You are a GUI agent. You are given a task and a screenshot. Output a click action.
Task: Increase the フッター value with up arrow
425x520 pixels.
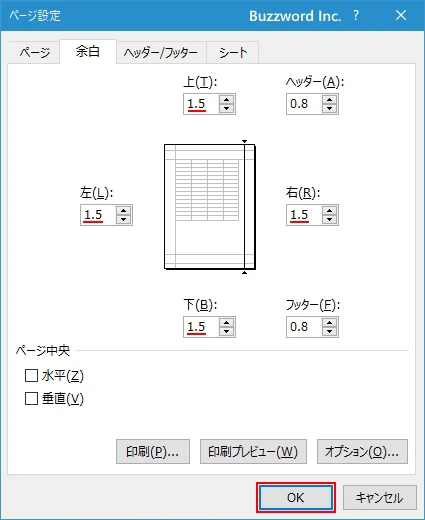(330, 323)
